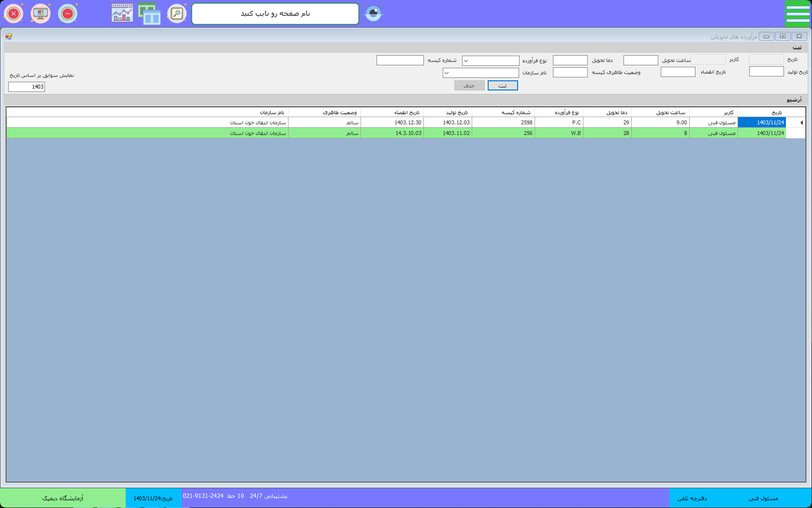The image size is (812, 508).
Task: Click the green-blue windows layout icon
Action: click(x=149, y=14)
